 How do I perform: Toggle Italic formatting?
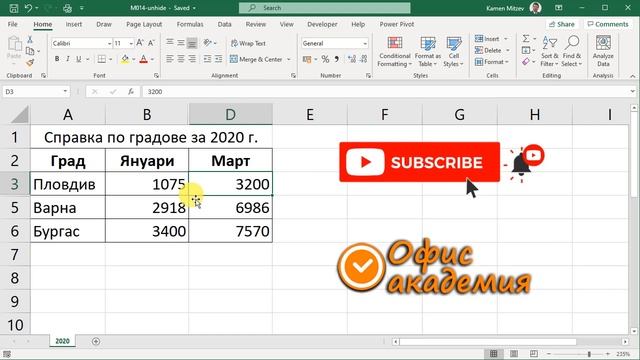click(x=68, y=59)
